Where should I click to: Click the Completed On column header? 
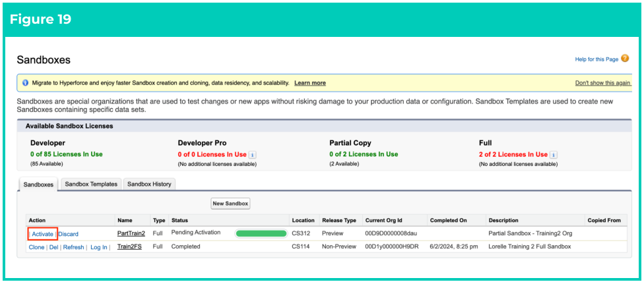[449, 220]
